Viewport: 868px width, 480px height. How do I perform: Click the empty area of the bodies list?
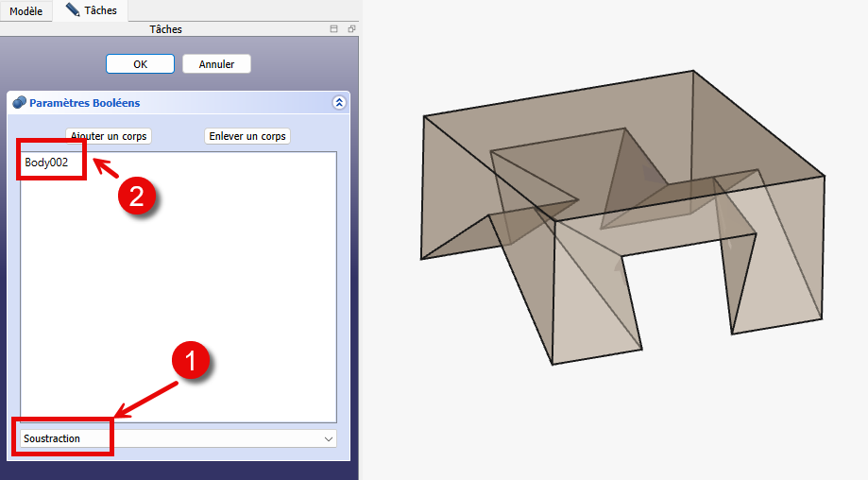coord(178,302)
